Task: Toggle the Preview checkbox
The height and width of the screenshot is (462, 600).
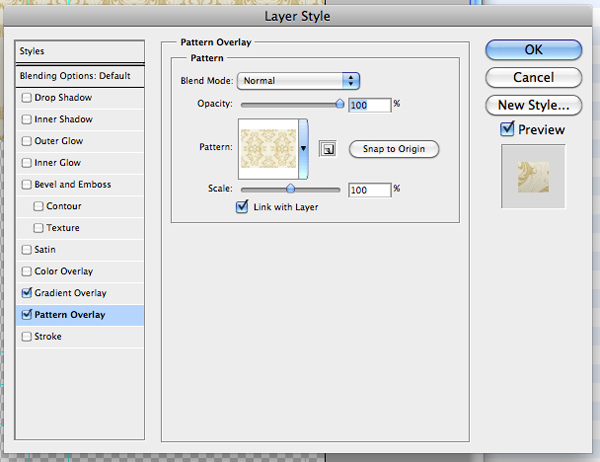Action: click(507, 129)
